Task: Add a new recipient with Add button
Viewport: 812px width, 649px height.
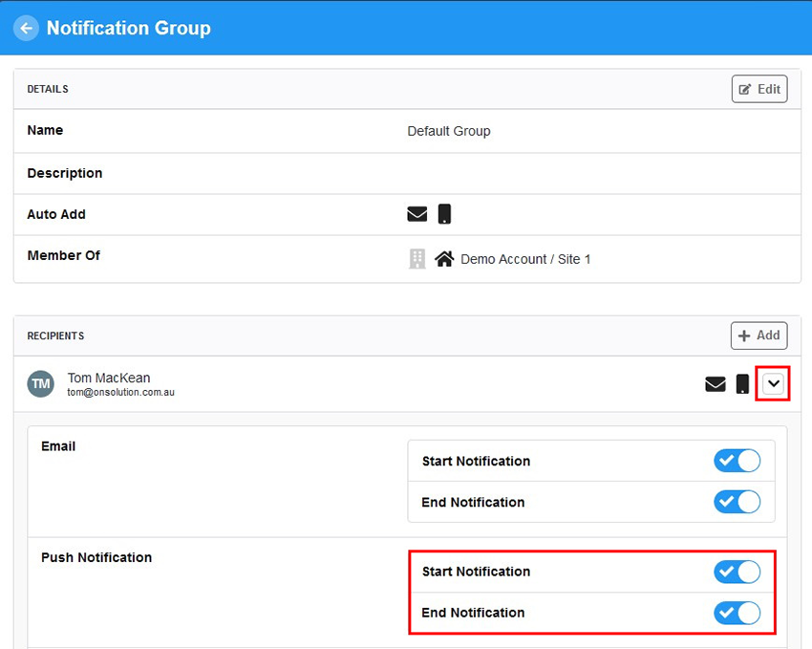Action: click(x=759, y=335)
